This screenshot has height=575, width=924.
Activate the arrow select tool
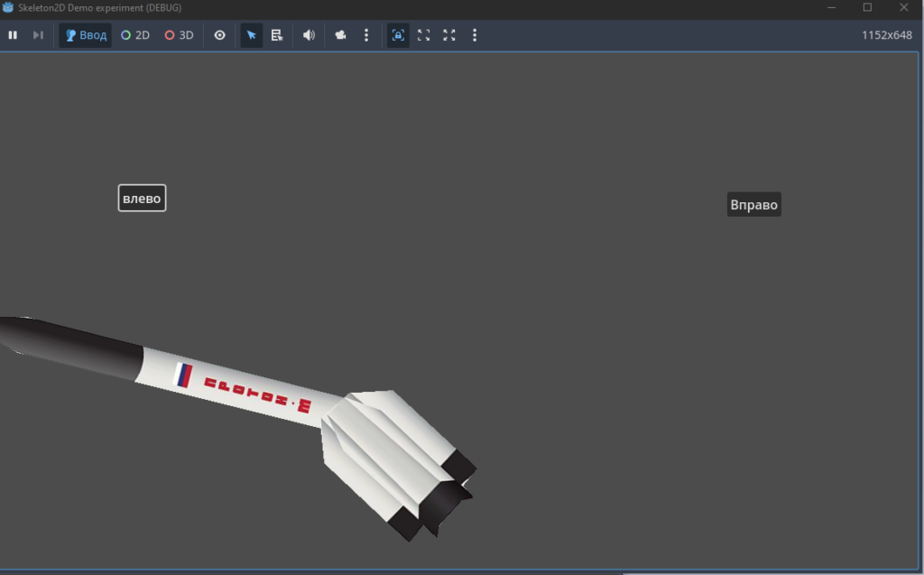pos(252,35)
